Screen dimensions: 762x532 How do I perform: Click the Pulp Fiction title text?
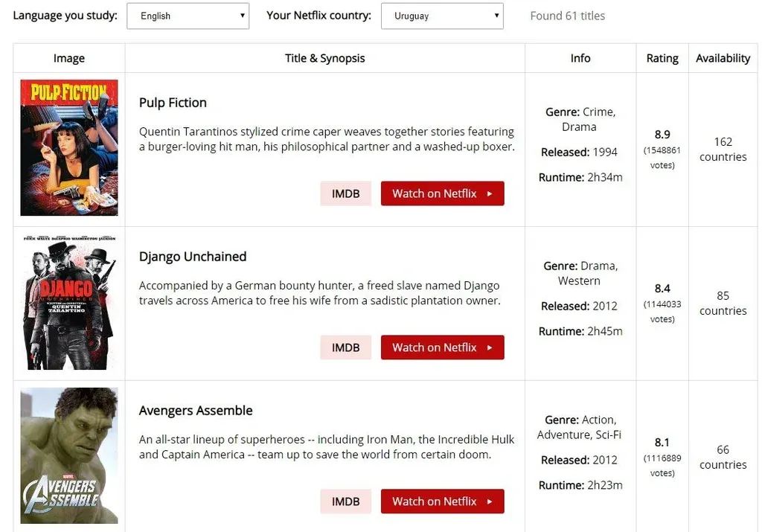173,103
